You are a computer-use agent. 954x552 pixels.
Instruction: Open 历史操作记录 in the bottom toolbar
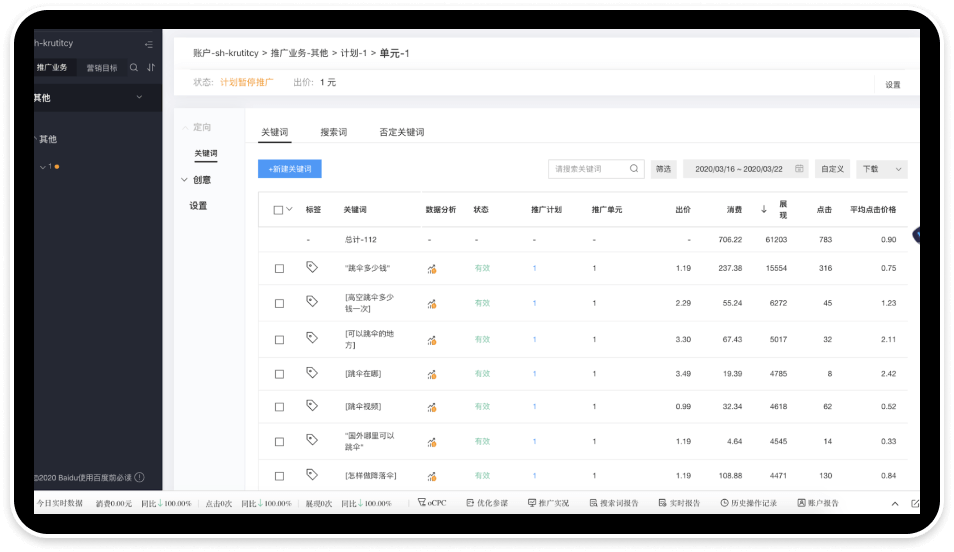[748, 503]
